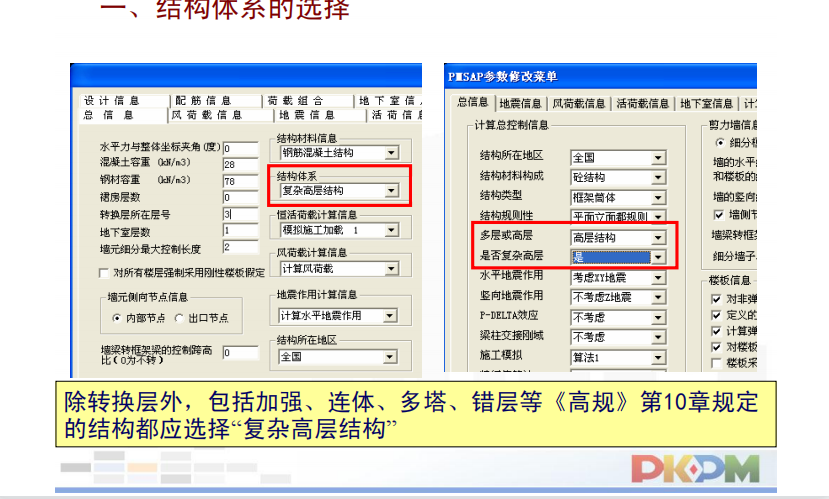This screenshot has width=829, height=499.
Task: Open P-DELTA效应 dropdown showing 不考虑
Action: tap(618, 317)
